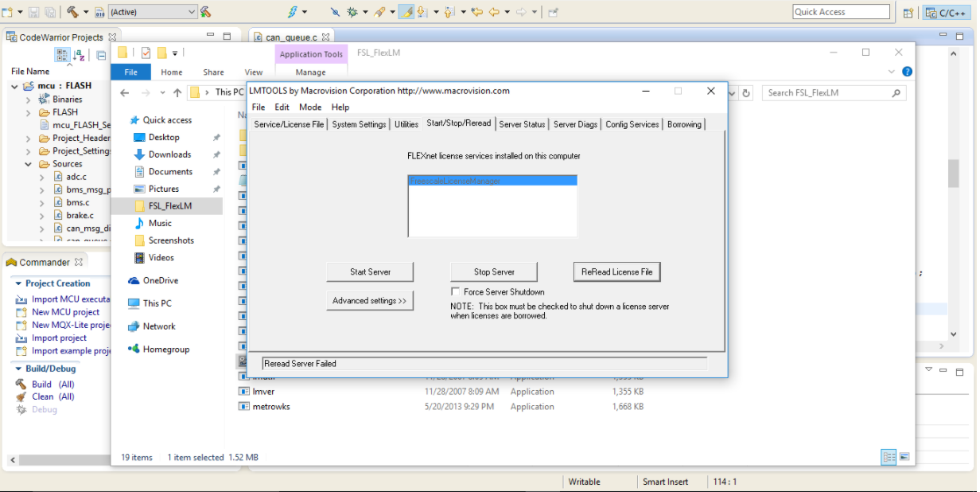
Task: Select the Freescale License Manager service entry
Action: tap(492, 181)
